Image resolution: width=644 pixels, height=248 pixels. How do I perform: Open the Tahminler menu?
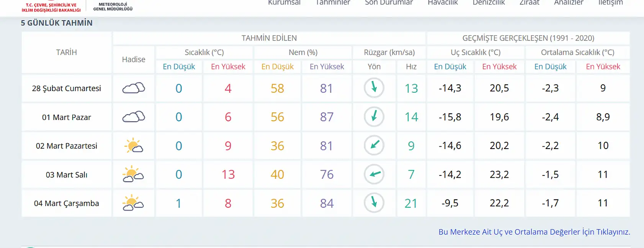click(x=333, y=3)
